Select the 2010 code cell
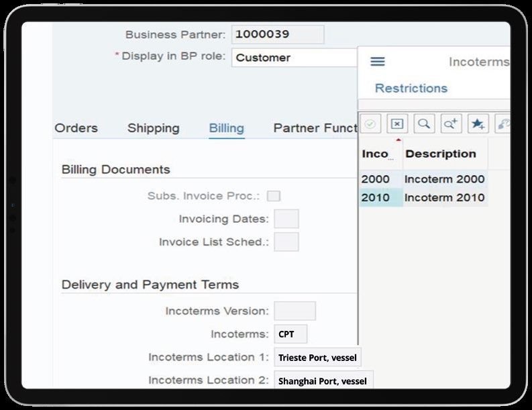This screenshot has width=532, height=410. click(x=380, y=197)
